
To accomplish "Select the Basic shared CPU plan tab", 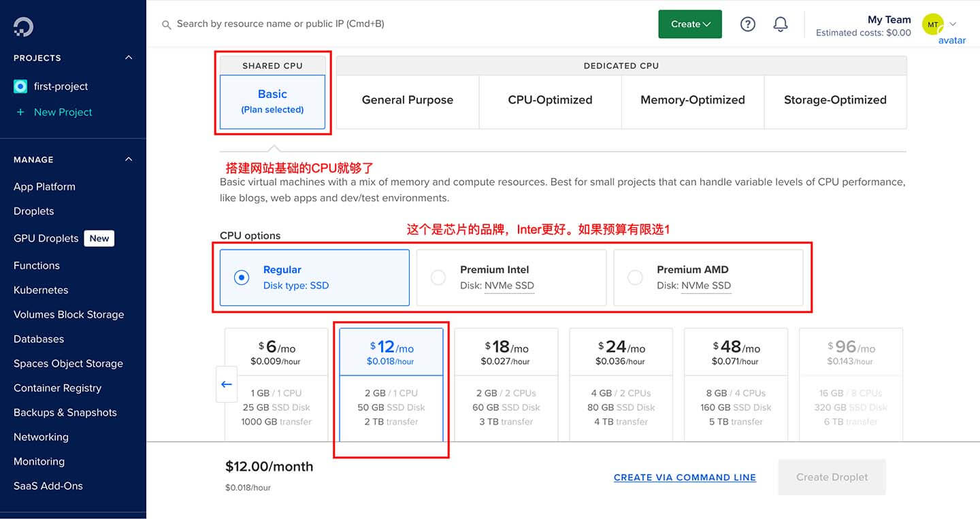I will pos(272,101).
